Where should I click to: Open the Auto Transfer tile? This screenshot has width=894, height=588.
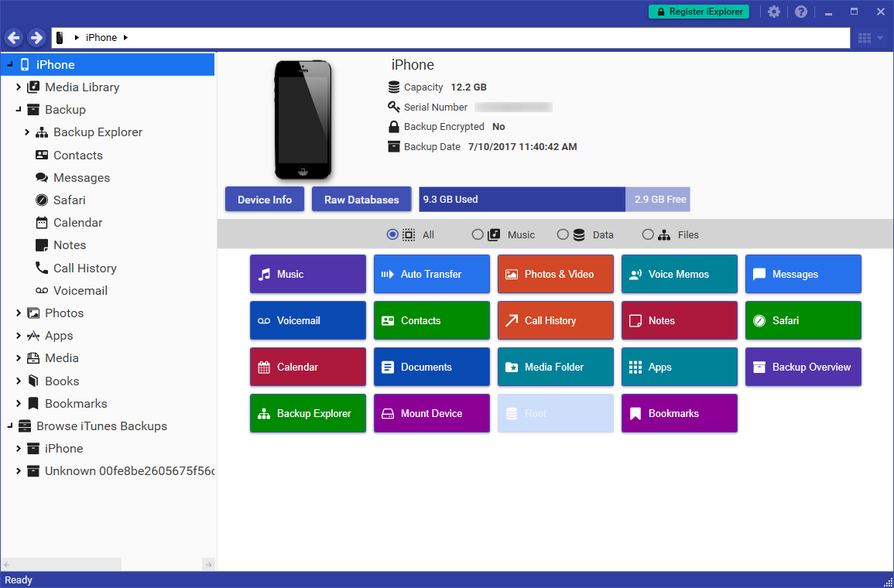[432, 274]
